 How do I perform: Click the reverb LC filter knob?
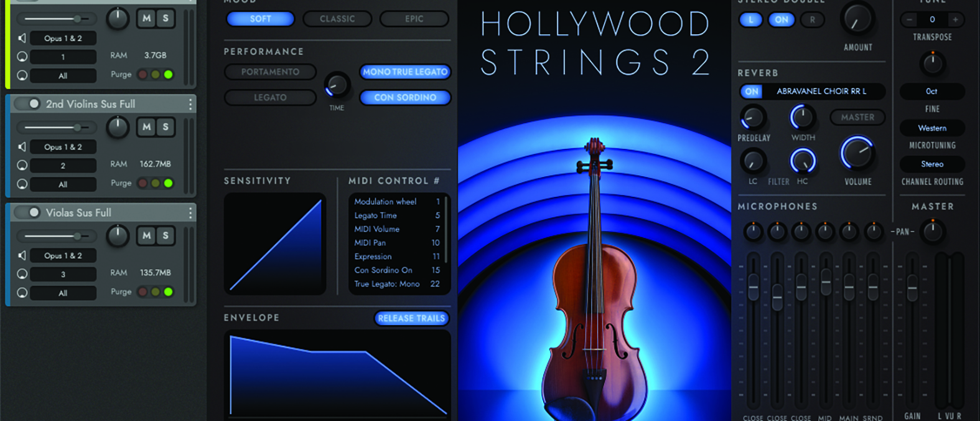753,161
